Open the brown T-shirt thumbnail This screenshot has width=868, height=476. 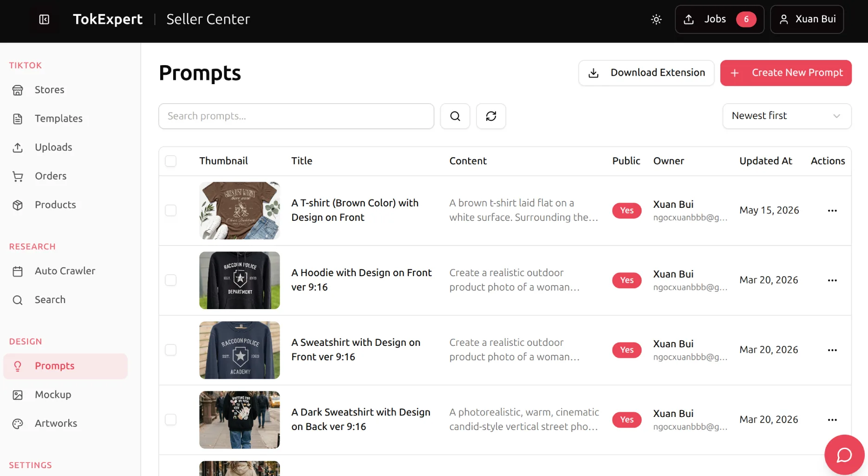click(240, 211)
